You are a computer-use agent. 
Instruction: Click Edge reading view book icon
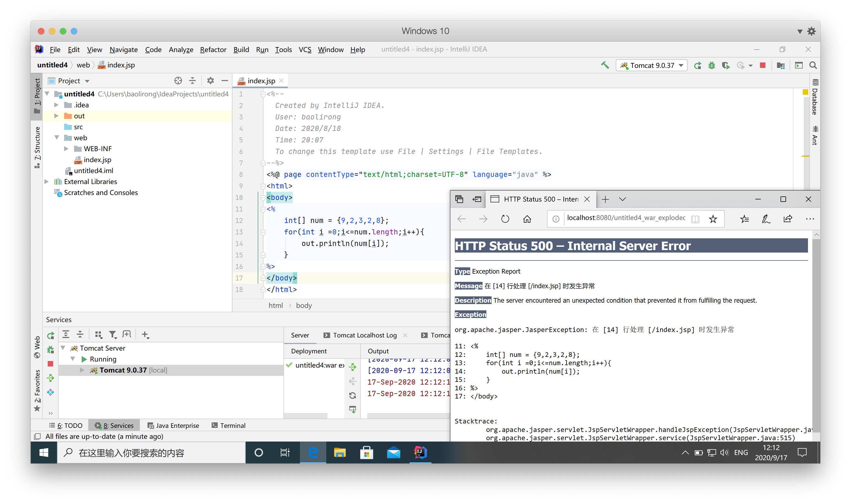[x=695, y=219]
